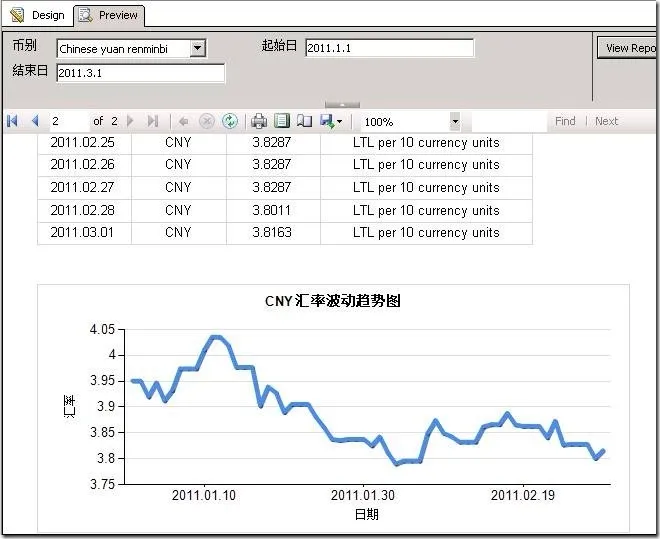The width and height of the screenshot is (660, 539).
Task: Click the View Report button
Action: click(x=628, y=48)
